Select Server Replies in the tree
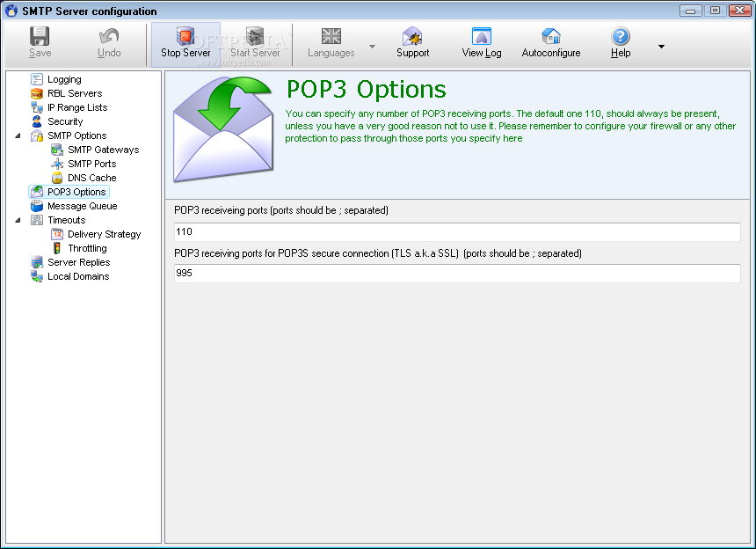The height and width of the screenshot is (549, 756). click(78, 262)
